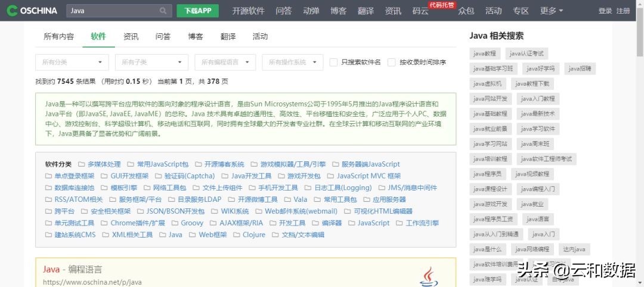Image resolution: width=644 pixels, height=287 pixels.
Task: Open the Java - 编程语言 result
Action: [x=72, y=269]
